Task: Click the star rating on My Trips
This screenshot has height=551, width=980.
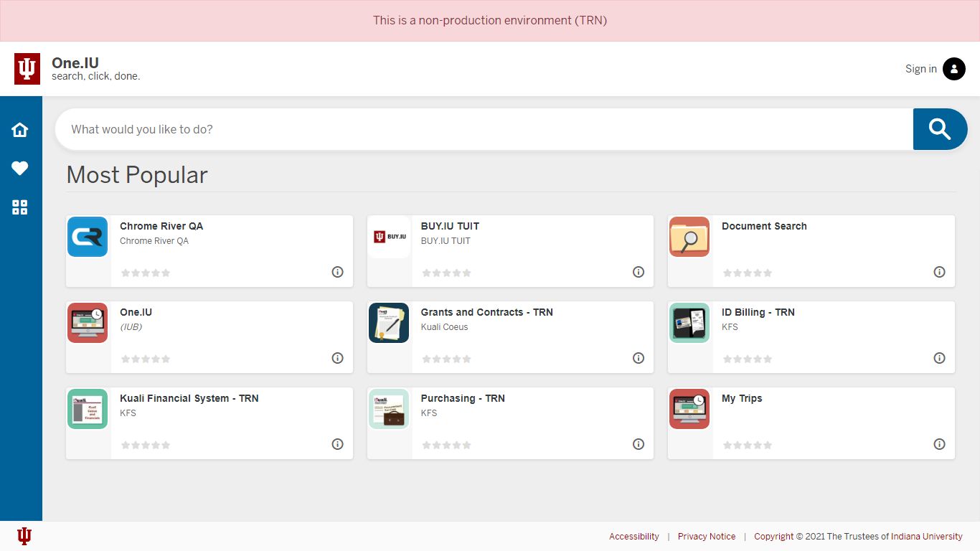Action: (x=748, y=445)
